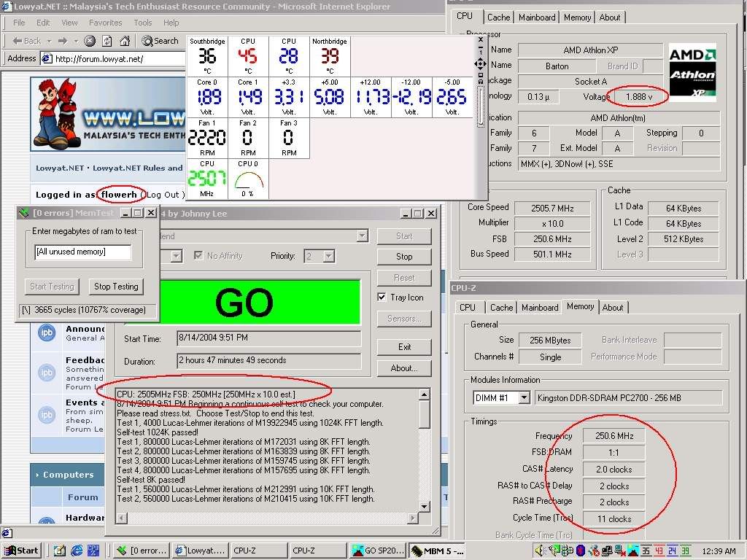Click the Exit button in the stress tester

(404, 346)
